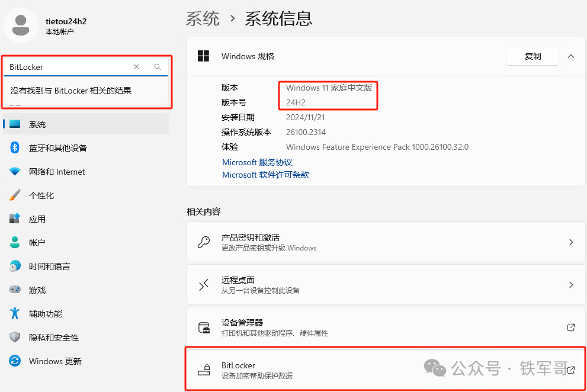Click the user avatar icon
Screen dimensions: 587x392
(x=21, y=25)
